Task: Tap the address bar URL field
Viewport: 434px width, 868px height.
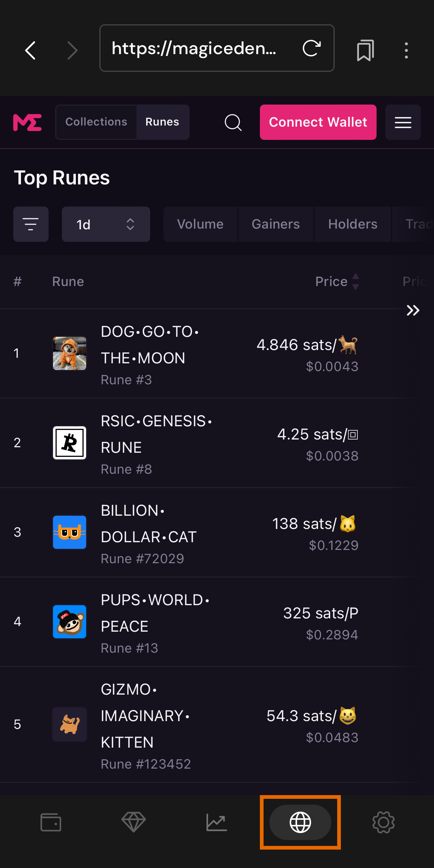Action: (194, 48)
